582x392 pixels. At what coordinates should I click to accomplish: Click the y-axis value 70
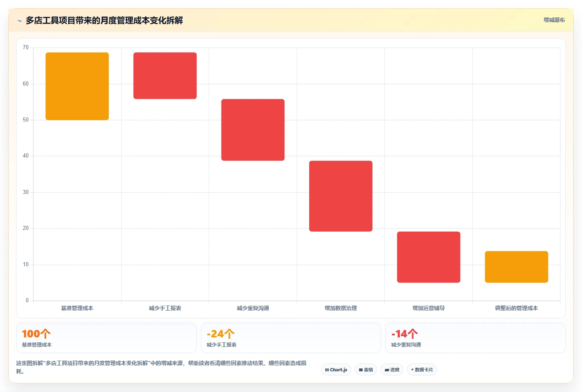tap(26, 48)
